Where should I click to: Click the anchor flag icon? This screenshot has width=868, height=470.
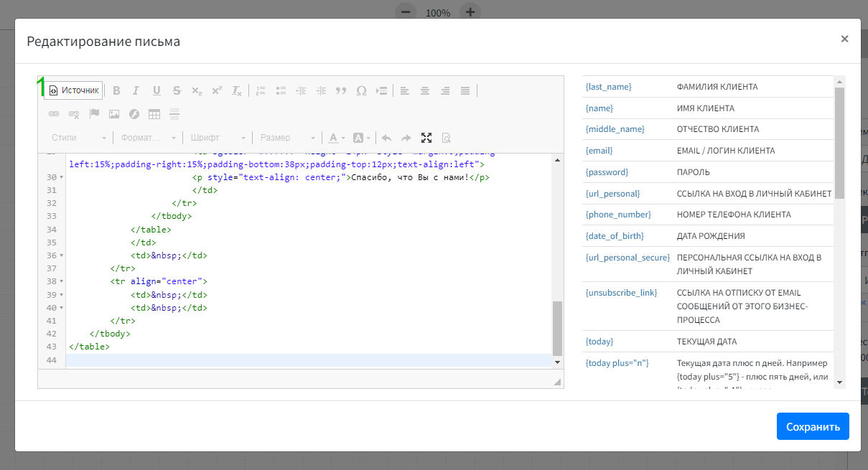click(x=94, y=114)
